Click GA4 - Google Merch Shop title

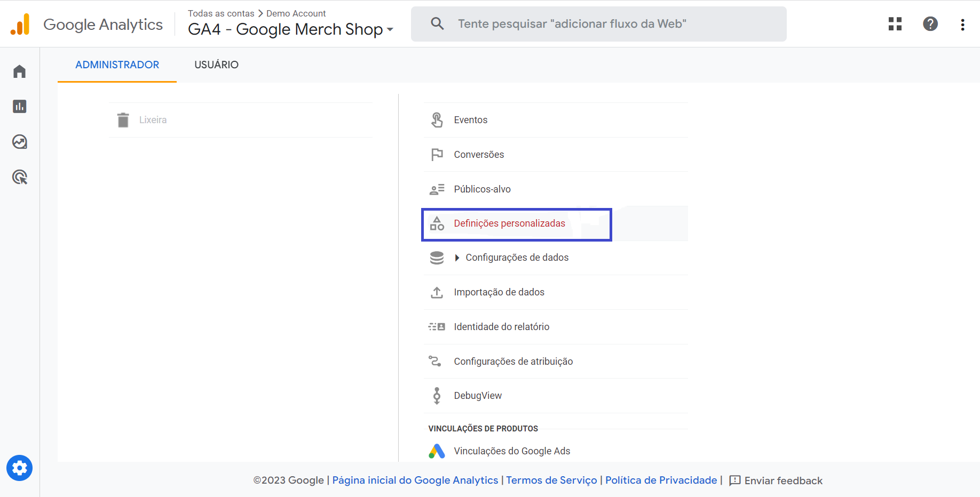[286, 29]
